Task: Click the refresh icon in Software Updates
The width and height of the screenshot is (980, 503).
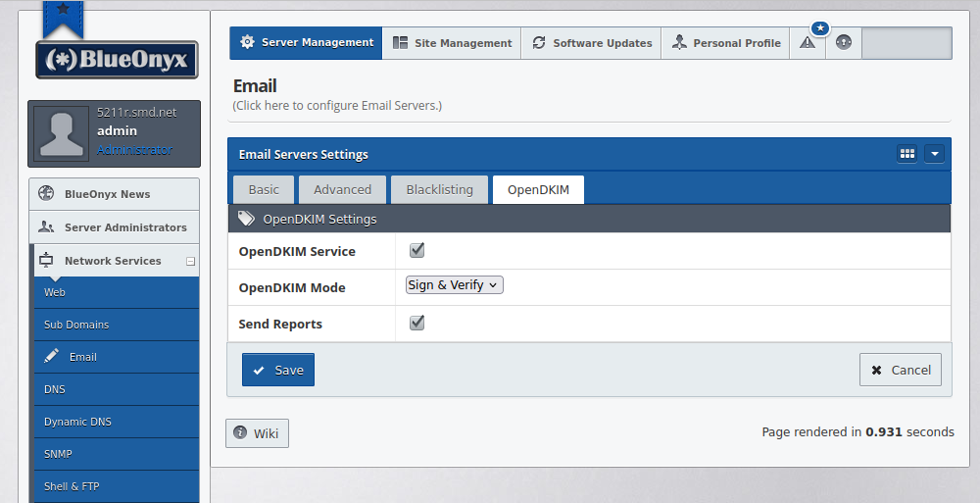Action: 539,42
